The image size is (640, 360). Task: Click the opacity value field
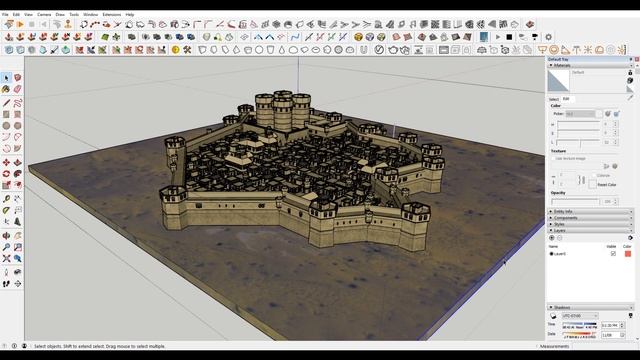coord(608,202)
